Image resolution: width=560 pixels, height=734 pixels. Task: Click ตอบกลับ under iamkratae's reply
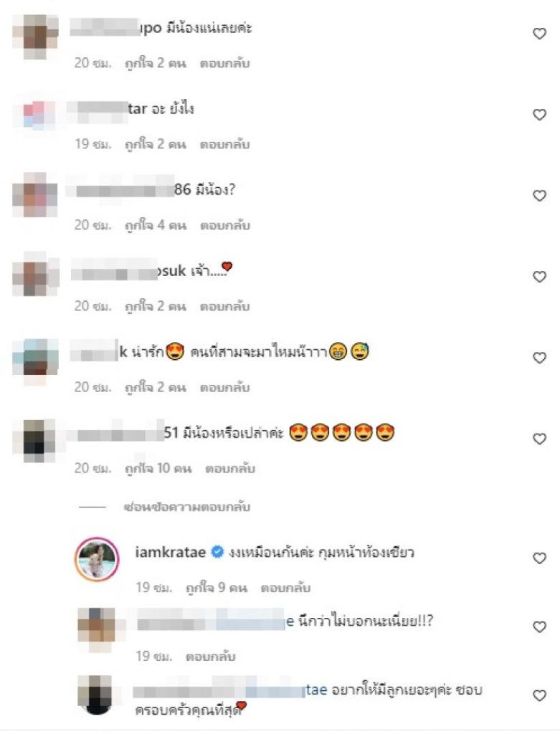(x=285, y=588)
